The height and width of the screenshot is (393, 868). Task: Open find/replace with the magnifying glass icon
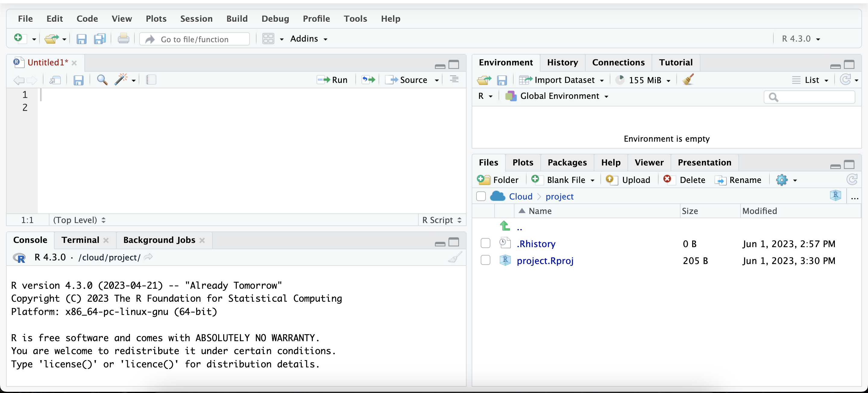[102, 80]
